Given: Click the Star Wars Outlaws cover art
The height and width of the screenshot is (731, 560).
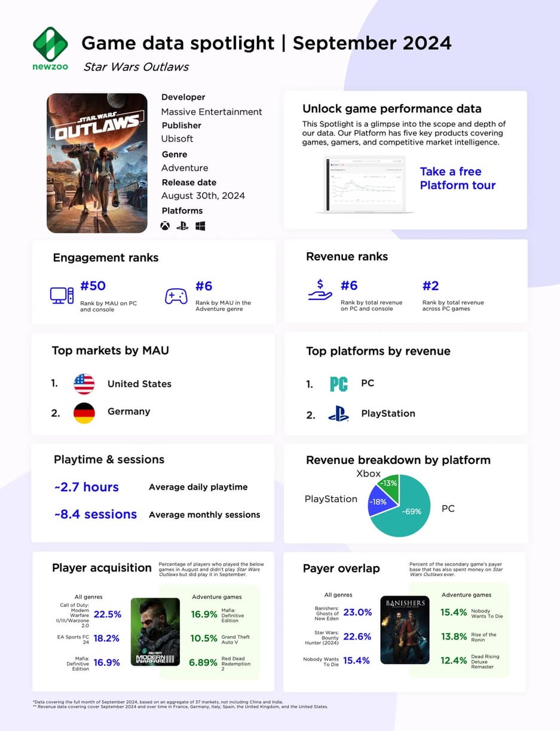Looking at the screenshot, I should [x=97, y=163].
